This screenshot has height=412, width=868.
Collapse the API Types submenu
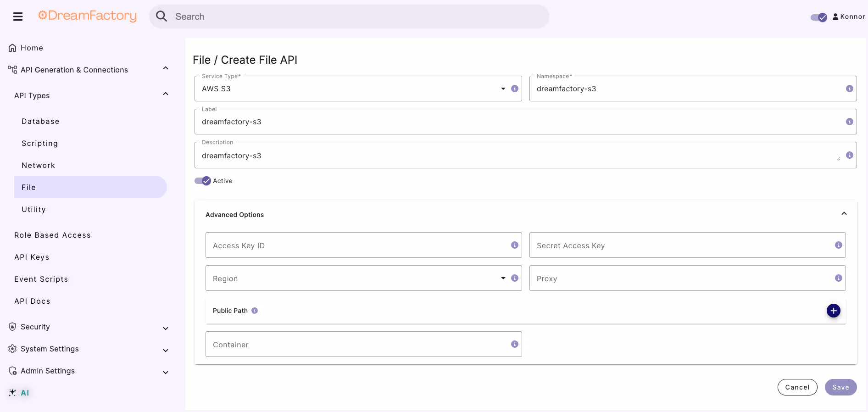(166, 94)
